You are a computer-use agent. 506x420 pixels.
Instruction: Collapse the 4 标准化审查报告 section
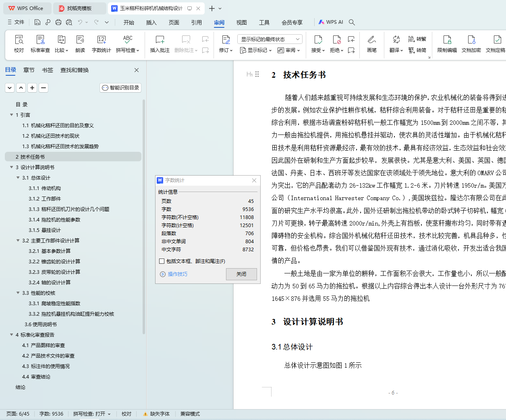pyautogui.click(x=12, y=335)
